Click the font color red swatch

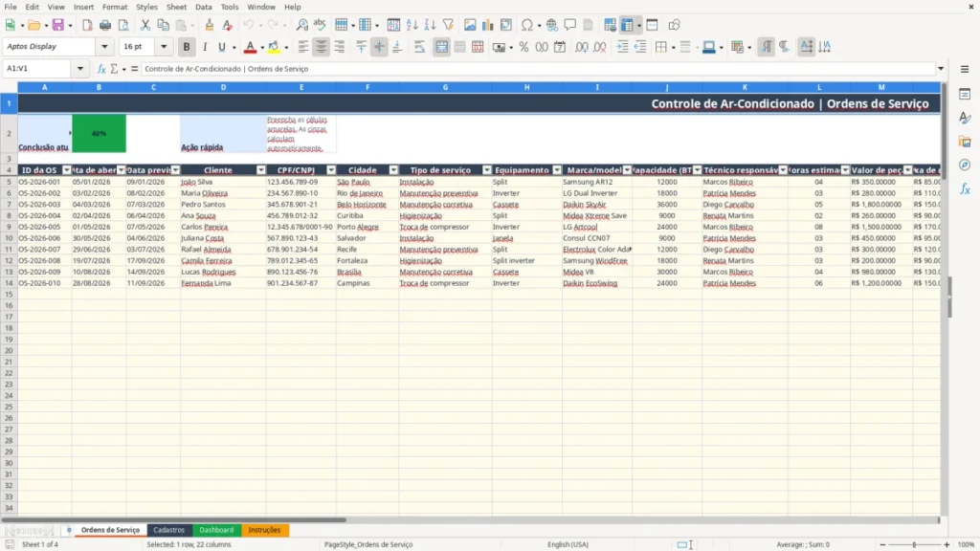coord(250,47)
